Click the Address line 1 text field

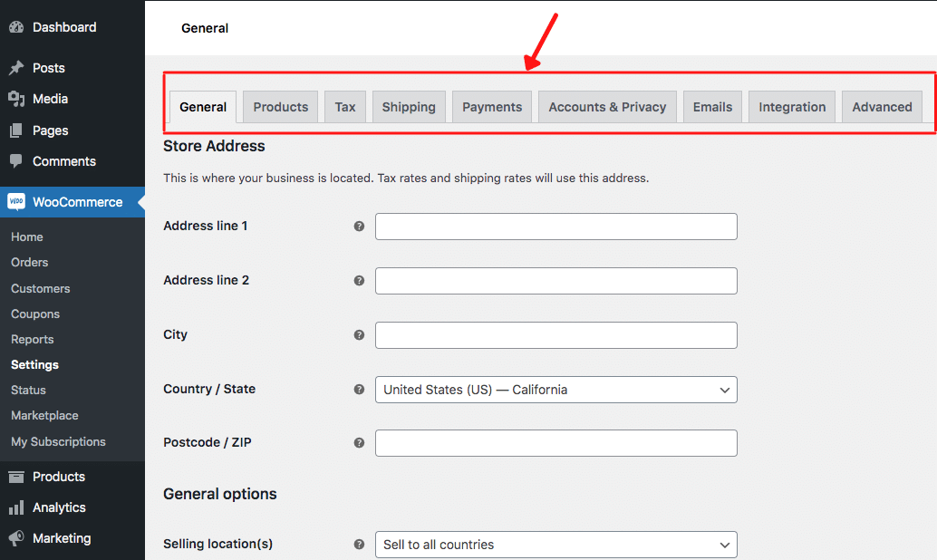[x=555, y=227]
